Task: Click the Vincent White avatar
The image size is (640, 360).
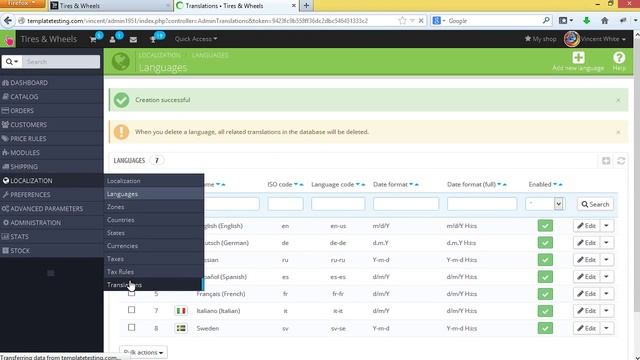Action: pyautogui.click(x=571, y=39)
